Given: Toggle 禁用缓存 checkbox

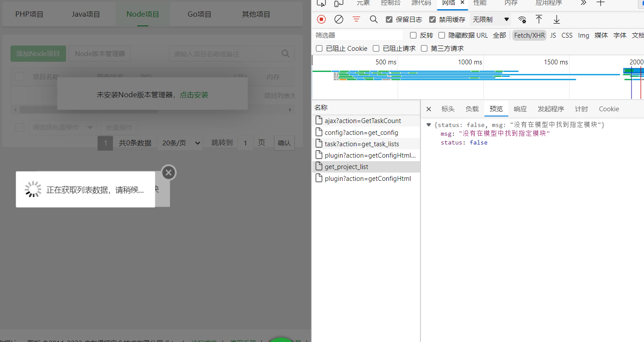Looking at the screenshot, I should (x=433, y=19).
